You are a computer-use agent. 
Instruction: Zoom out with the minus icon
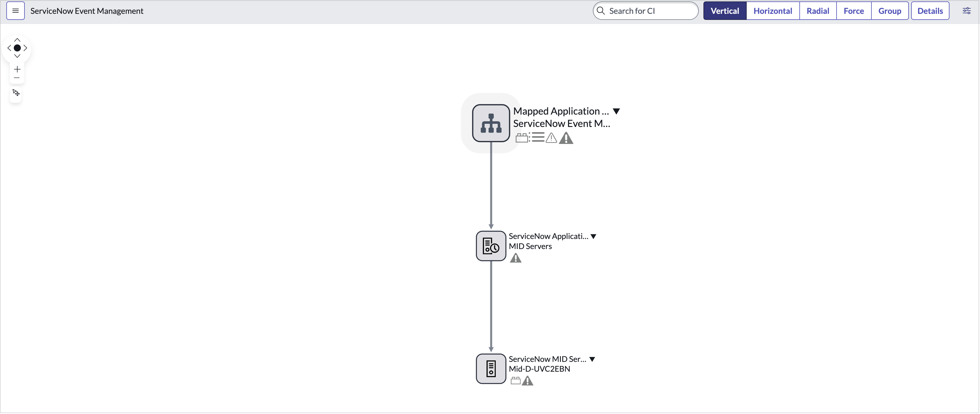pos(17,78)
